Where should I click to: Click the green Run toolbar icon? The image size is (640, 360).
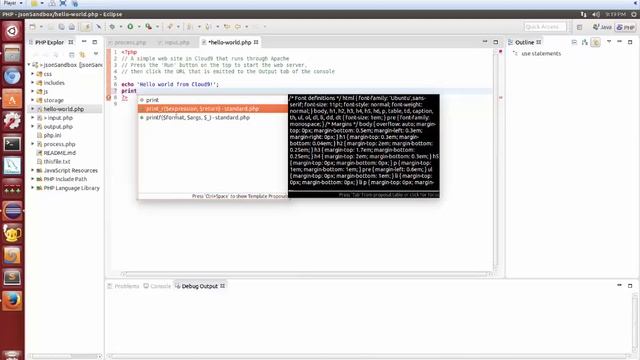130,27
